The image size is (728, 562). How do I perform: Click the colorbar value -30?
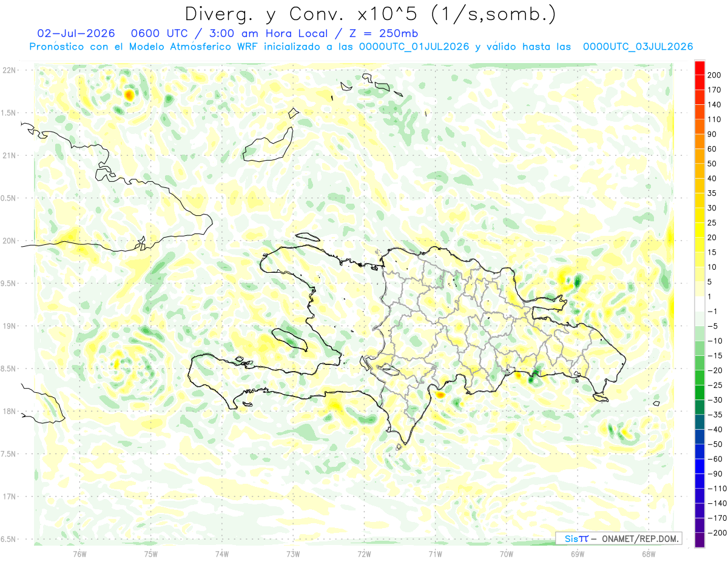pos(715,400)
